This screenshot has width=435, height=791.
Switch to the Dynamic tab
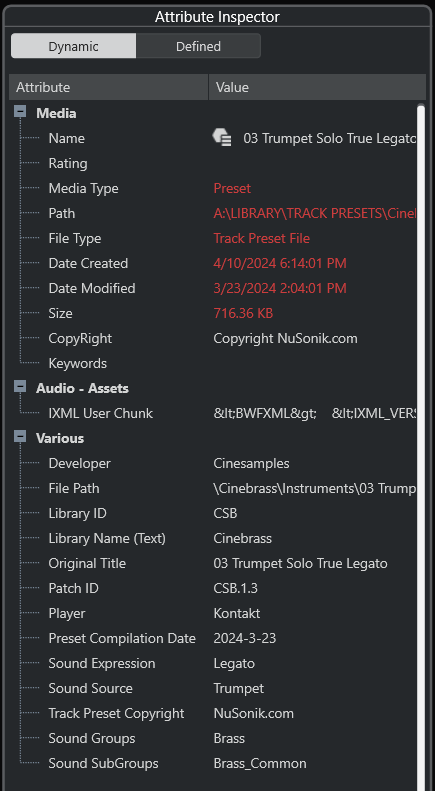[74, 46]
